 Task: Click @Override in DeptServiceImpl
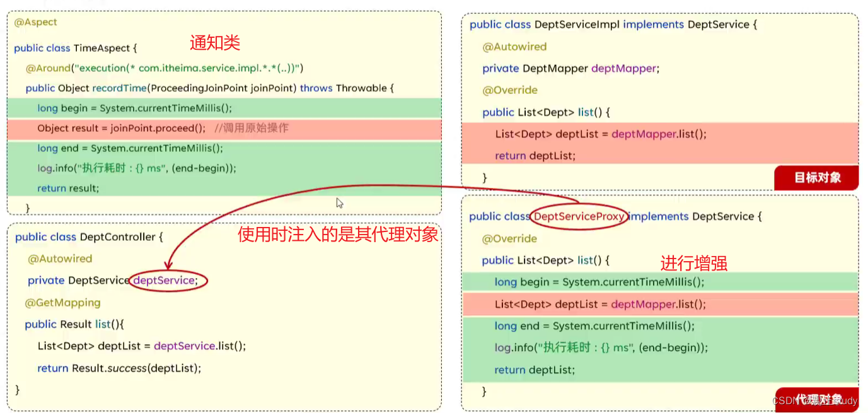pos(510,90)
